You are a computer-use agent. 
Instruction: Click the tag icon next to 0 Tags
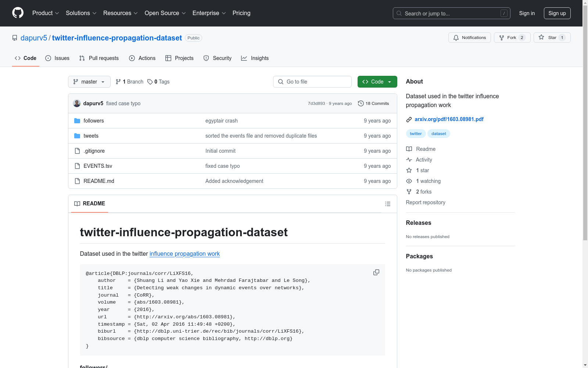[x=150, y=82]
